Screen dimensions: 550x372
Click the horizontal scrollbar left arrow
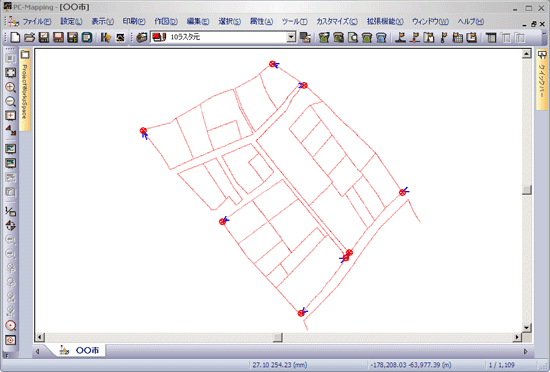(x=40, y=337)
